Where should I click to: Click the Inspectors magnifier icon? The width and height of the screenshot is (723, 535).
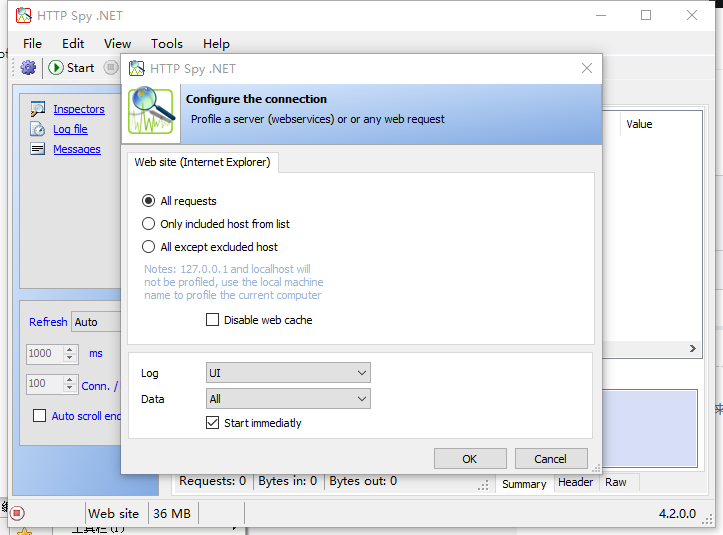point(38,109)
